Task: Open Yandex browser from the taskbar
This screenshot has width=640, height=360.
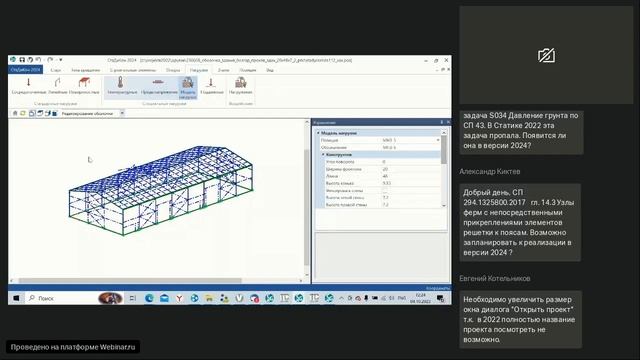Action: (x=179, y=298)
